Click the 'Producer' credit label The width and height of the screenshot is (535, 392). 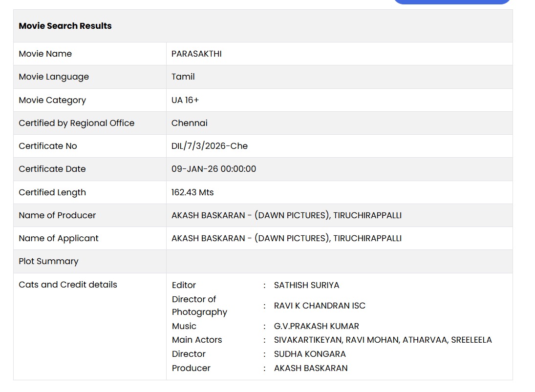point(191,369)
